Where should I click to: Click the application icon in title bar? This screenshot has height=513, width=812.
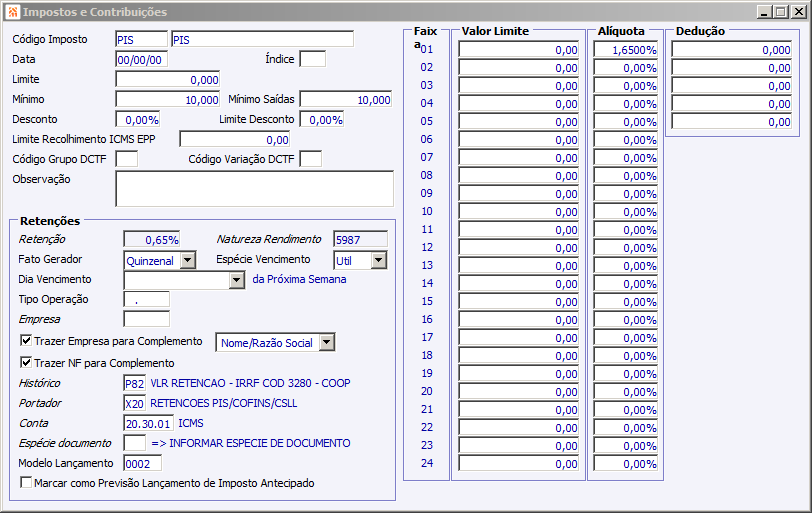(12, 11)
